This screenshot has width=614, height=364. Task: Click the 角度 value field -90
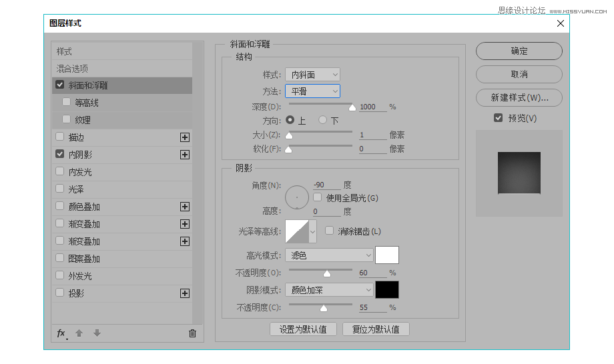(327, 185)
